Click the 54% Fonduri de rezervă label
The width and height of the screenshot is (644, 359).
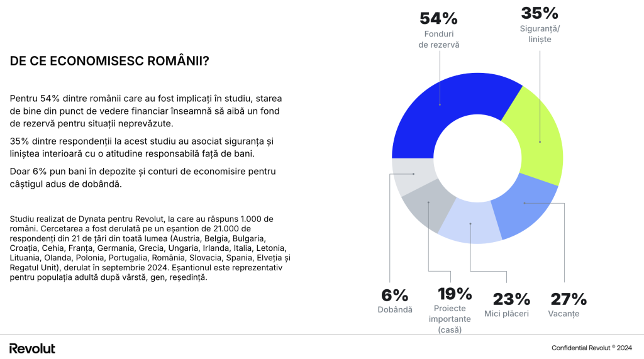tap(438, 30)
